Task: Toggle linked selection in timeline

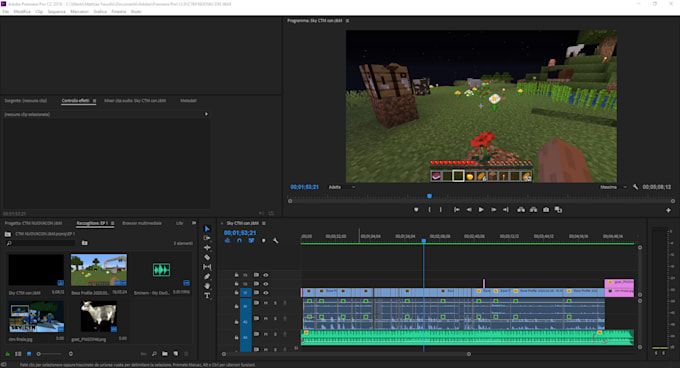Action: [x=251, y=241]
